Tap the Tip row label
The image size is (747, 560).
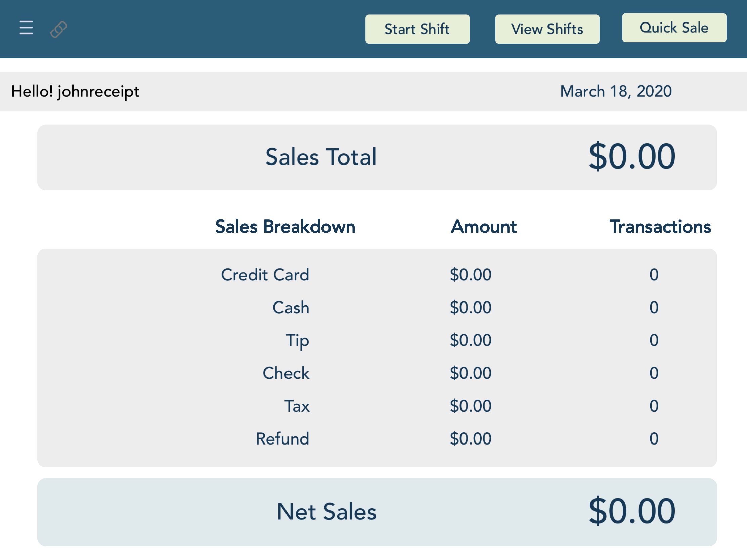pos(297,340)
